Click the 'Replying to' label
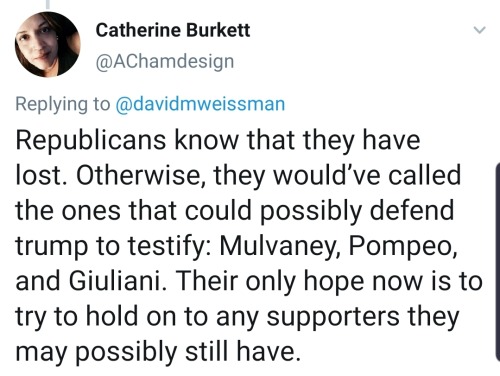500x376 pixels. click(63, 104)
